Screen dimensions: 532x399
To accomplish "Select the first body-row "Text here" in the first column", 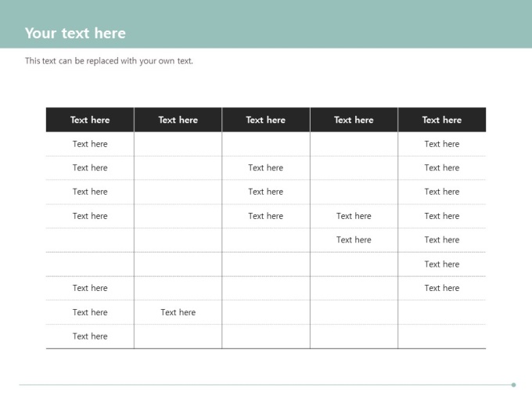I will tap(90, 144).
